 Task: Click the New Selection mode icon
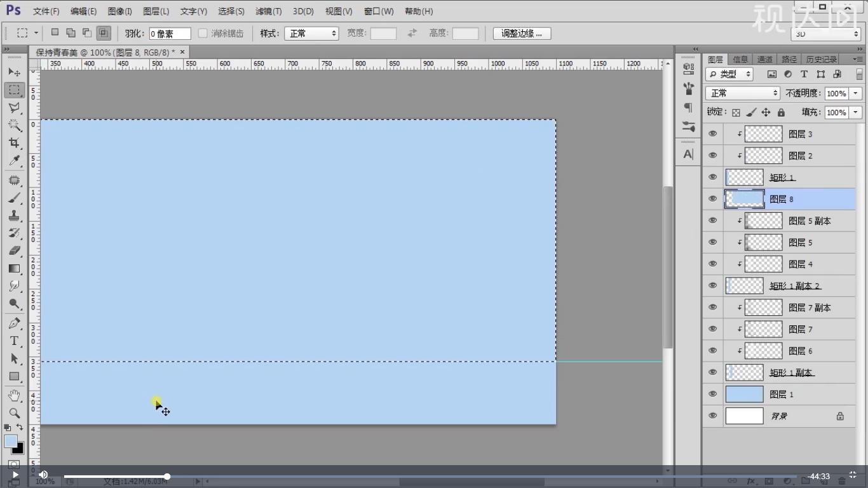click(x=55, y=33)
